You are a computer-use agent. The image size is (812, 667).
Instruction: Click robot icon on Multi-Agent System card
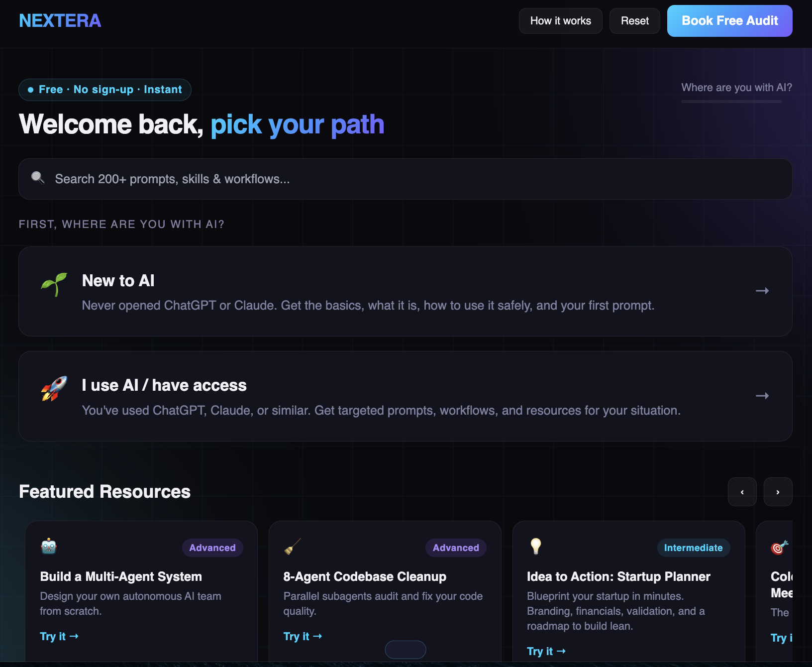pyautogui.click(x=49, y=546)
